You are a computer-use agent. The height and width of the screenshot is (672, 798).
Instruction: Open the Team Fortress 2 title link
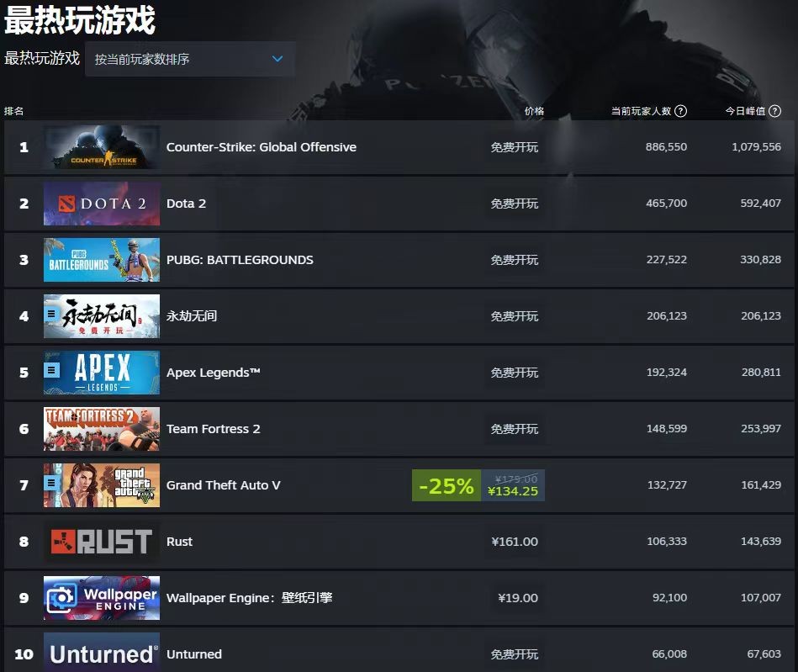click(x=214, y=429)
